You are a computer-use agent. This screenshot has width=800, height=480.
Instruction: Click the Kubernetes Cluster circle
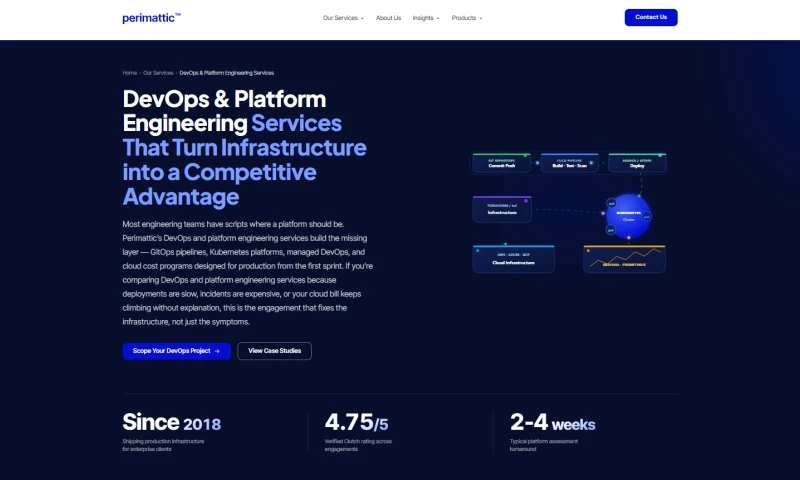pos(629,216)
